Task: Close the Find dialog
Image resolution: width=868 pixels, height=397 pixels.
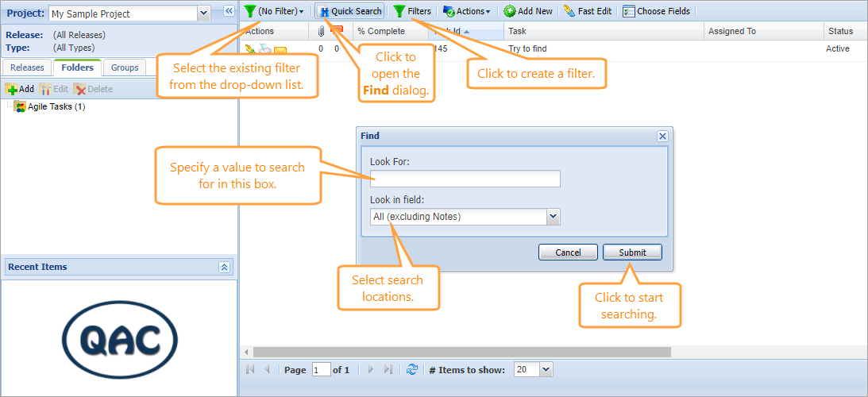Action: coord(662,137)
